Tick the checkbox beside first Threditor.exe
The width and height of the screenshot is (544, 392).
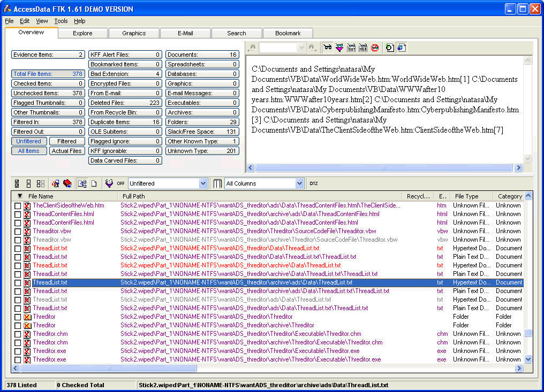tap(18, 351)
